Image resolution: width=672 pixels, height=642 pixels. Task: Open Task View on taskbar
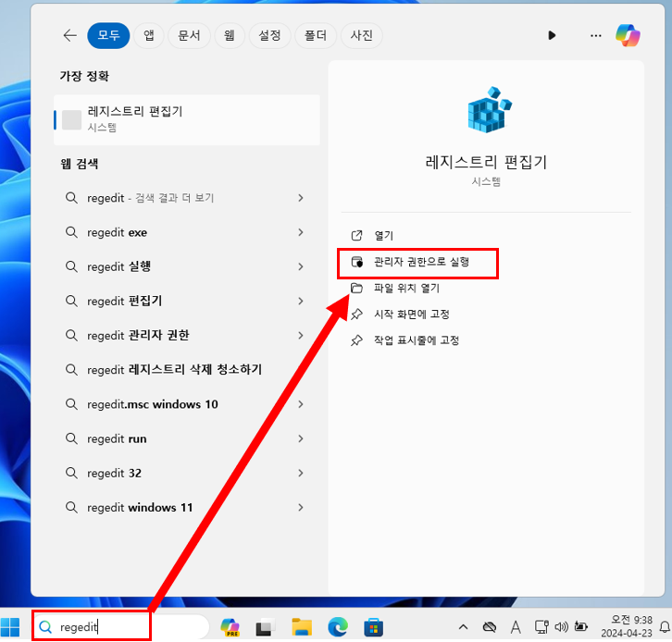266,627
